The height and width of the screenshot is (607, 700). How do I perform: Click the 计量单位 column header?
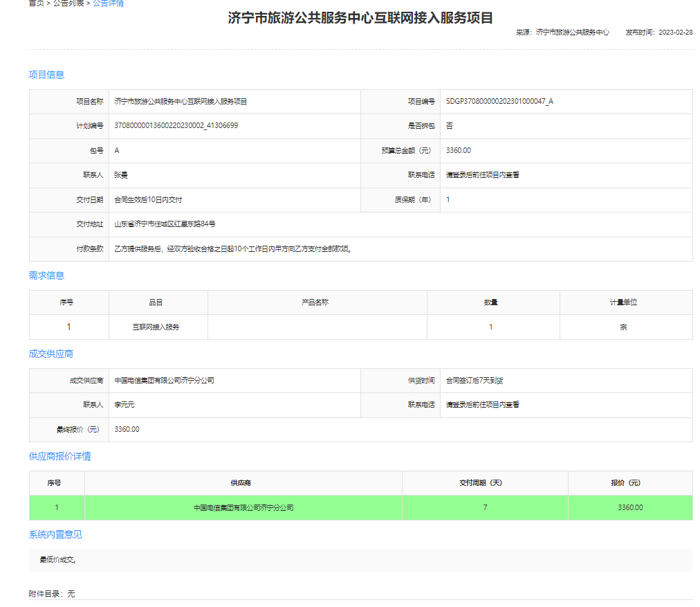click(623, 302)
